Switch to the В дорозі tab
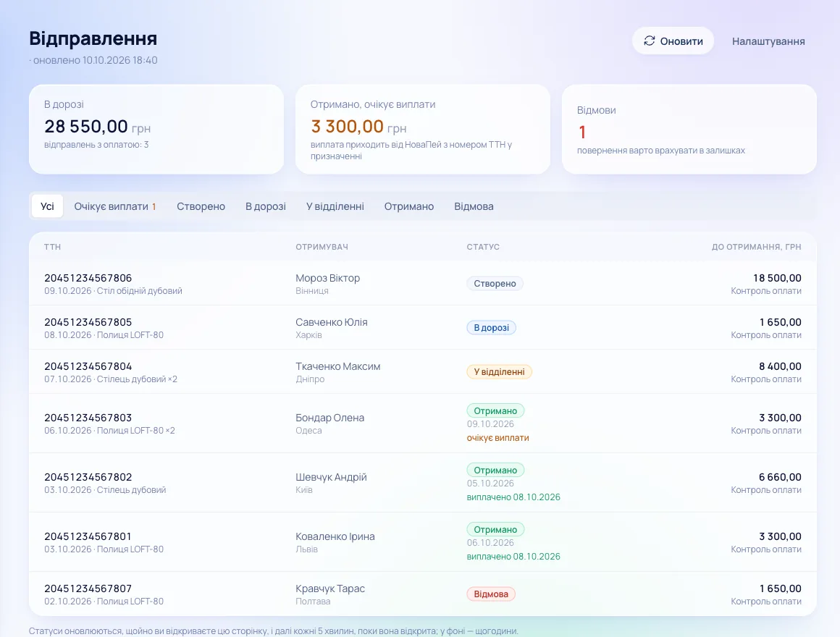840x637 pixels. pos(266,206)
